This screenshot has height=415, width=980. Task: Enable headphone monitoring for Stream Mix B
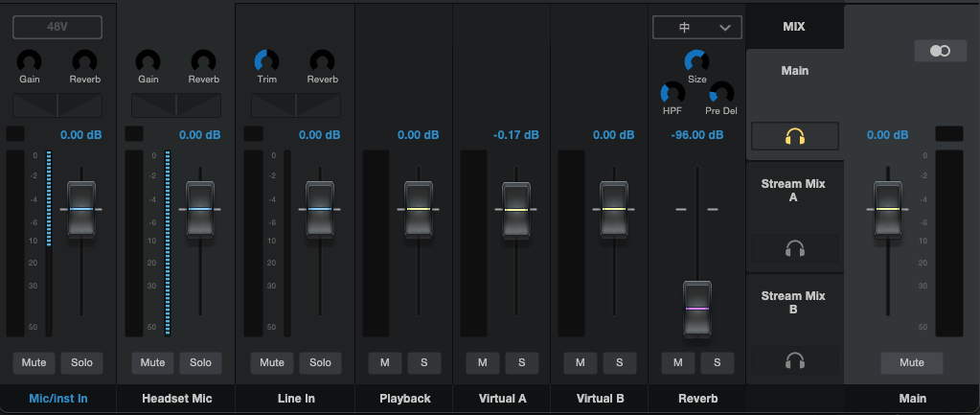coord(795,360)
